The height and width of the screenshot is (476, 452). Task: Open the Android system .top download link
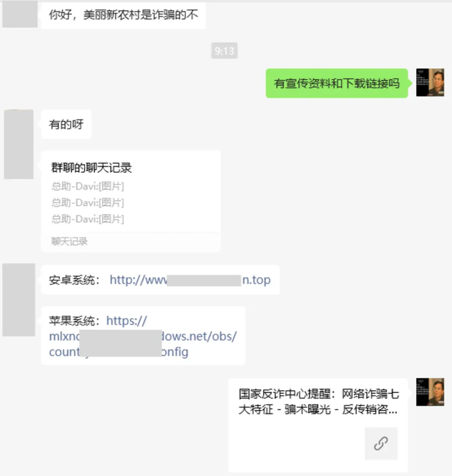tap(190, 280)
